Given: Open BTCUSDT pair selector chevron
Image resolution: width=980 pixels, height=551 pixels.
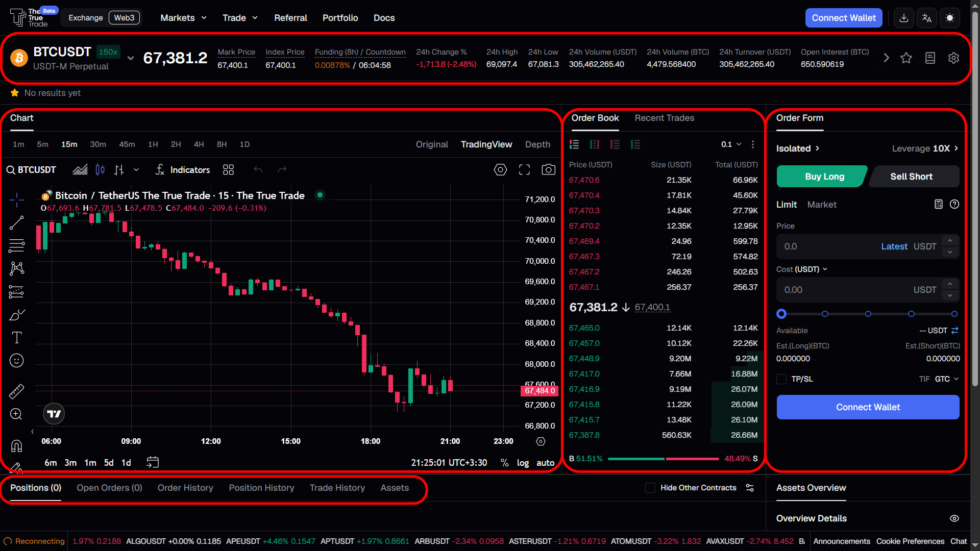Looking at the screenshot, I should 131,58.
